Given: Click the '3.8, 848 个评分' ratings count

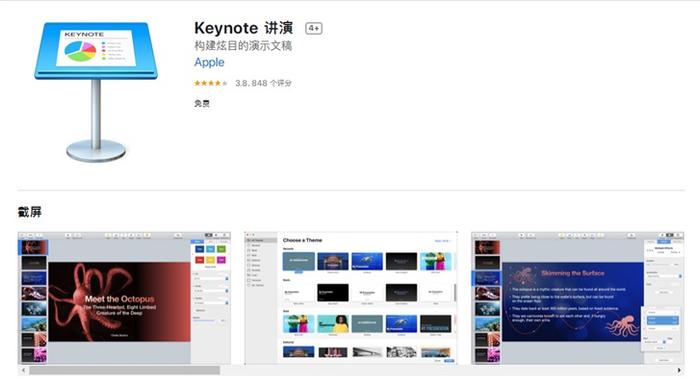Looking at the screenshot, I should [263, 83].
